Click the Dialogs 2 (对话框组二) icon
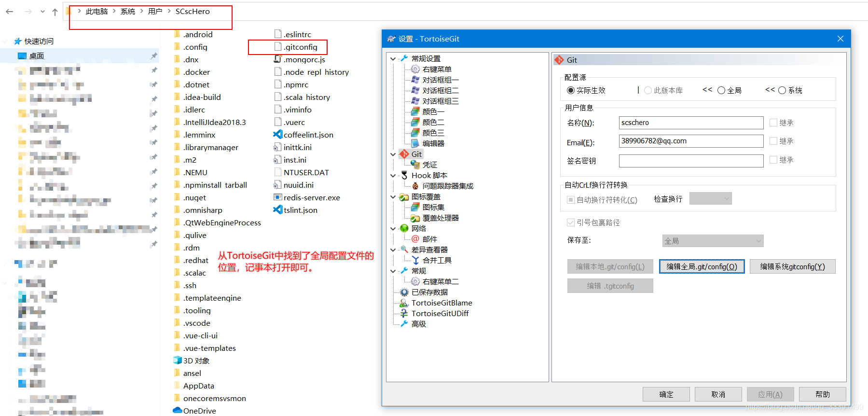 (x=415, y=90)
